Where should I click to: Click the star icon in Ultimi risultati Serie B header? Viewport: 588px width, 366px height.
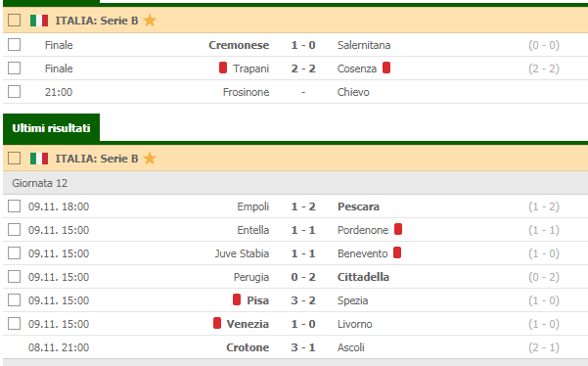150,159
